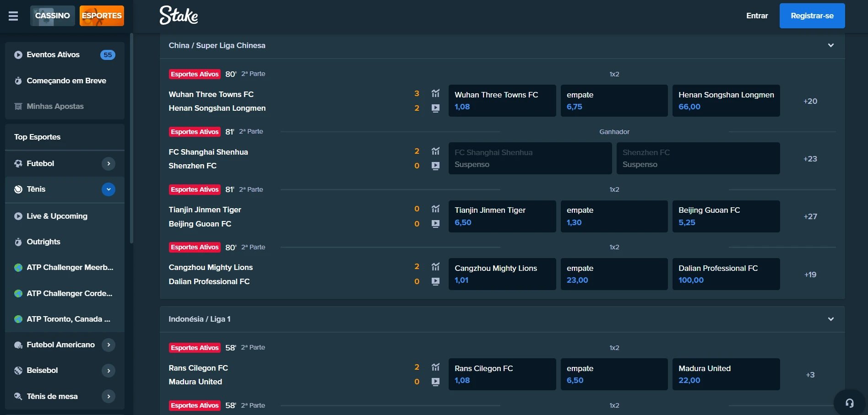
Task: Show +19 more markets for Cangzhou match
Action: click(x=810, y=275)
